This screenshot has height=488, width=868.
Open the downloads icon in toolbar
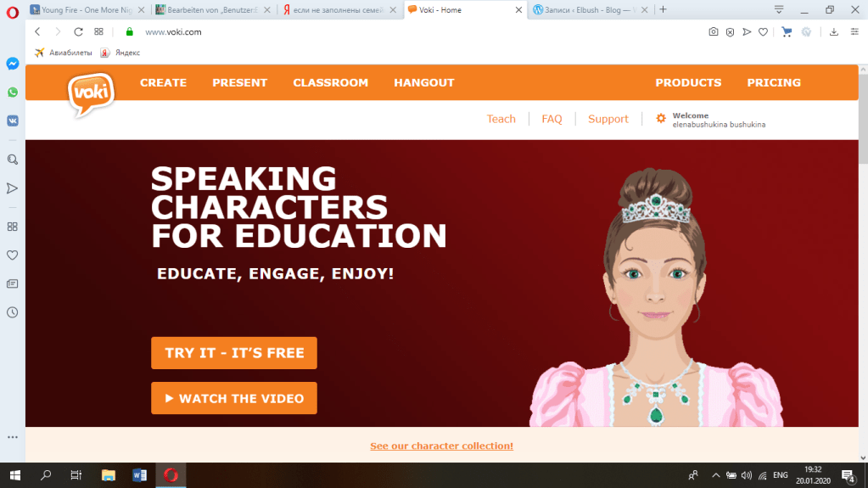(834, 32)
